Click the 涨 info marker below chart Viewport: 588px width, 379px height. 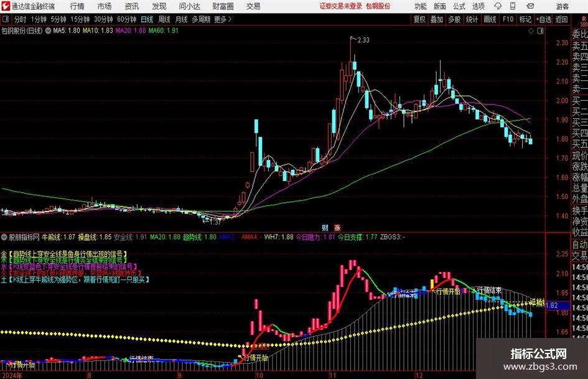[x=337, y=227]
